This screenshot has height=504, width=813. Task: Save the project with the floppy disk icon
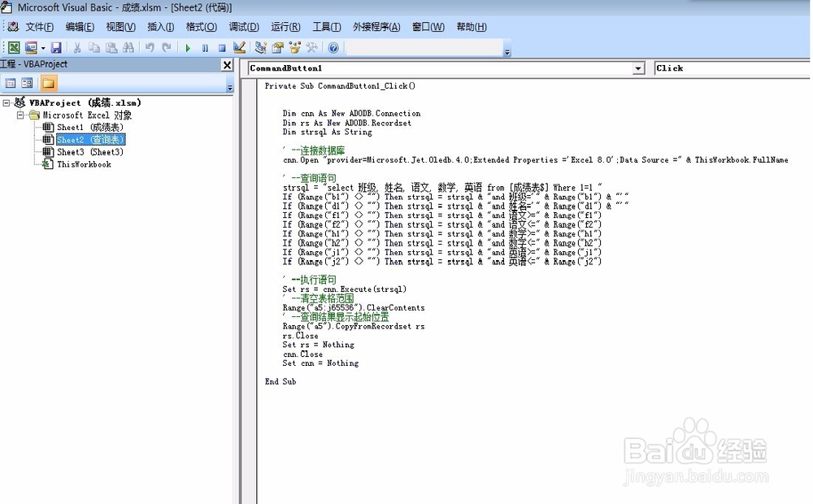56,48
